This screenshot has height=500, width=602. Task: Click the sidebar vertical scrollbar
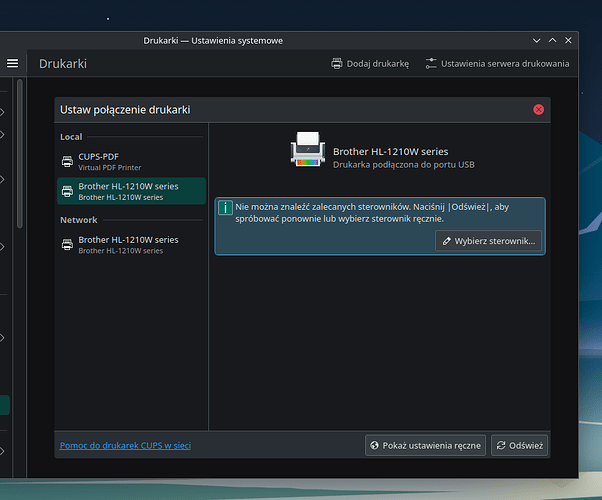pos(20,154)
